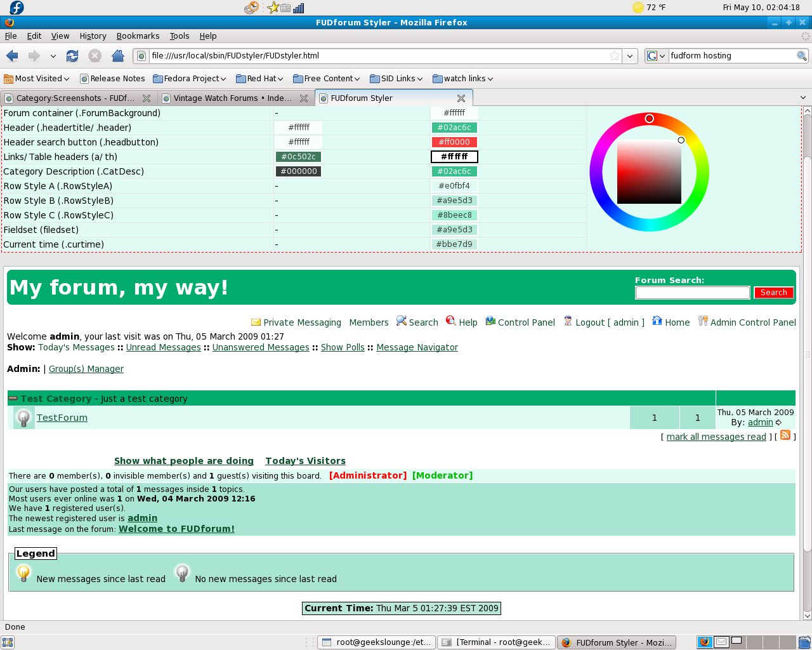Click the bookmark star in the URL bar

click(614, 56)
